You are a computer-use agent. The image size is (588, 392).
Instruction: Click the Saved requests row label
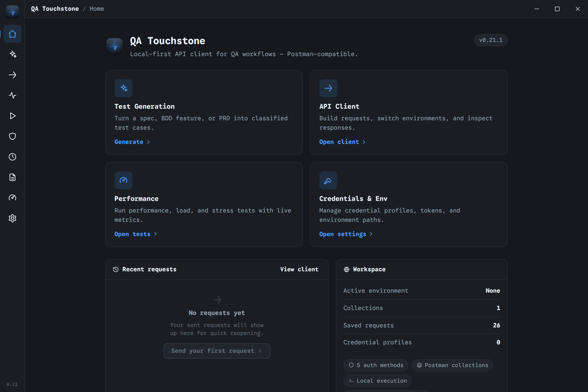click(368, 325)
